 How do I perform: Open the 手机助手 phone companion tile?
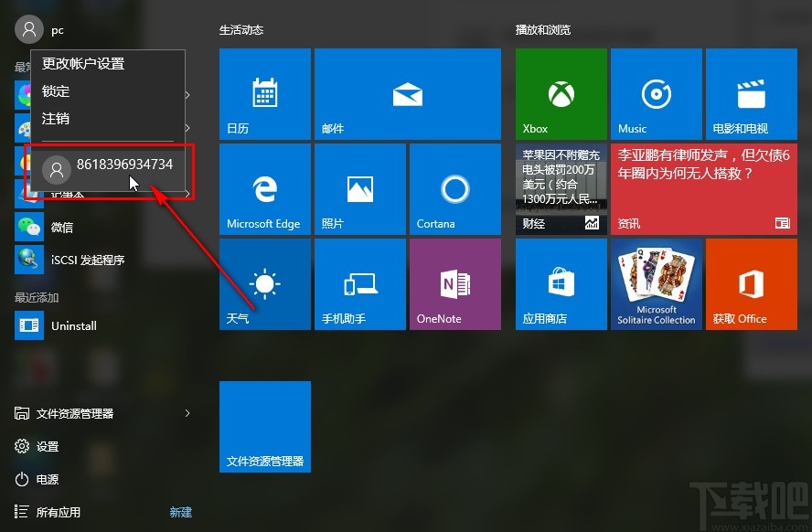coord(360,283)
